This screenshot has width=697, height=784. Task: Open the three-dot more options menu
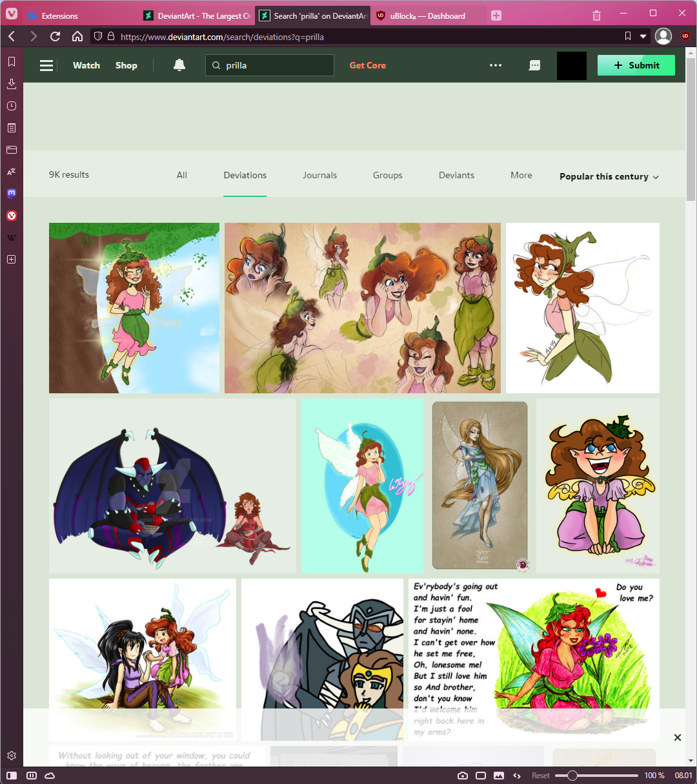pyautogui.click(x=496, y=65)
